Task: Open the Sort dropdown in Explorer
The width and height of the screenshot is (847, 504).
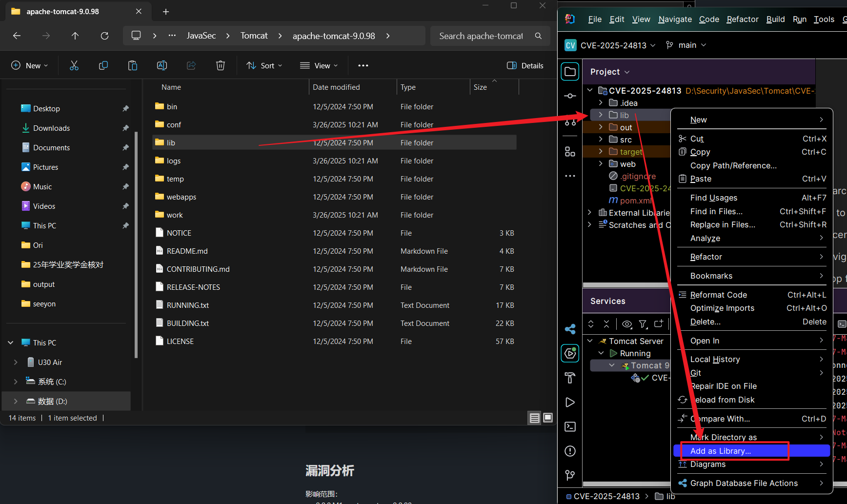Action: [264, 65]
